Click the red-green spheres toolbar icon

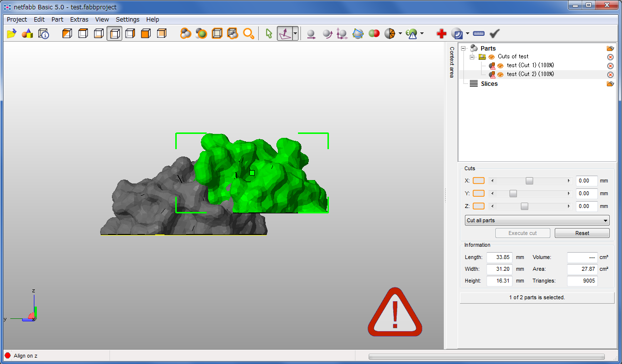coord(374,33)
